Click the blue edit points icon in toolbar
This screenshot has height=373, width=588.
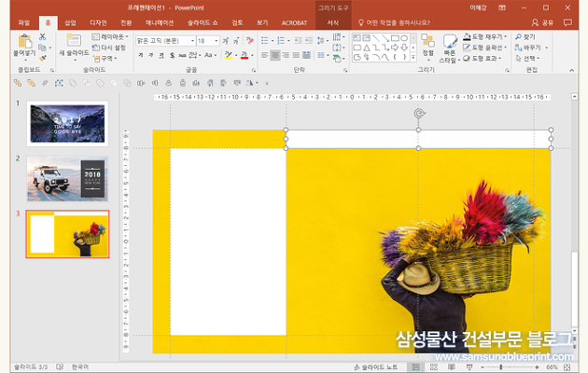tap(59, 83)
